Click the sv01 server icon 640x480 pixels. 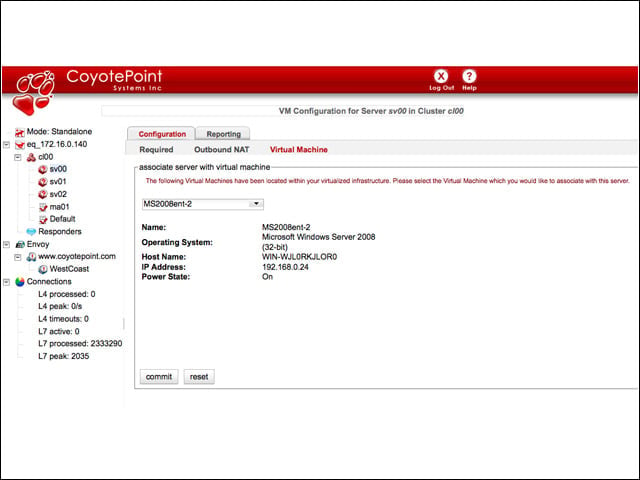pyautogui.click(x=42, y=182)
